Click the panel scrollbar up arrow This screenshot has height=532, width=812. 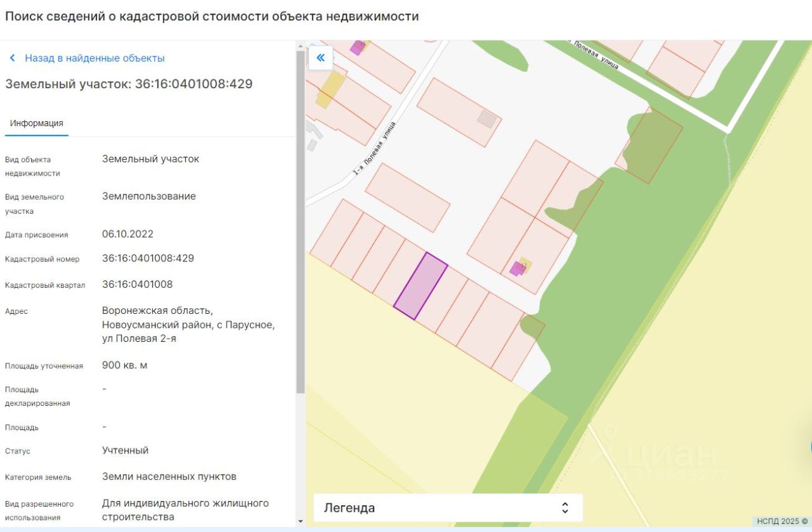(x=300, y=46)
